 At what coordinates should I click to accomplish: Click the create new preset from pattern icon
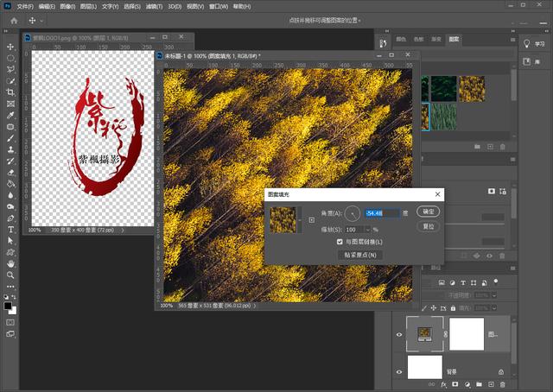pos(312,220)
